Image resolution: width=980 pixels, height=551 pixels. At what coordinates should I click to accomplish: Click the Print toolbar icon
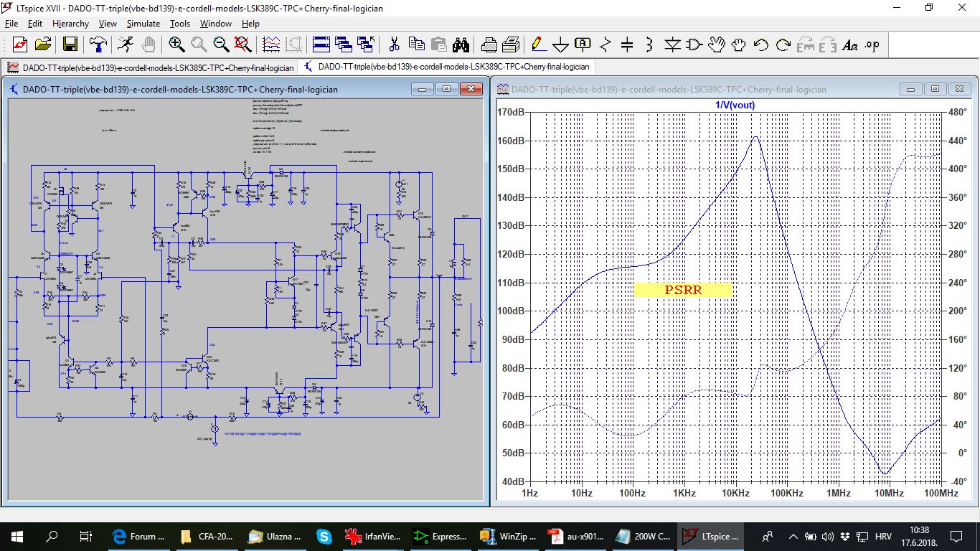click(511, 44)
